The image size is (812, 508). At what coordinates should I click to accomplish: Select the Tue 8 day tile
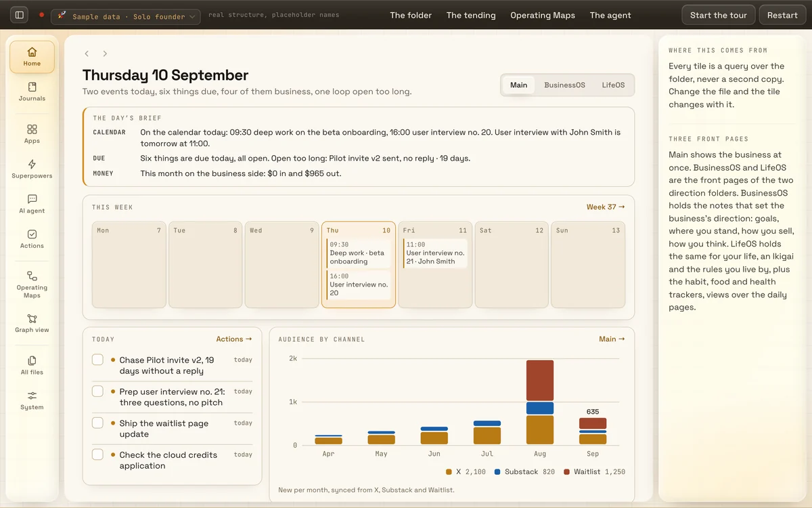tap(205, 265)
